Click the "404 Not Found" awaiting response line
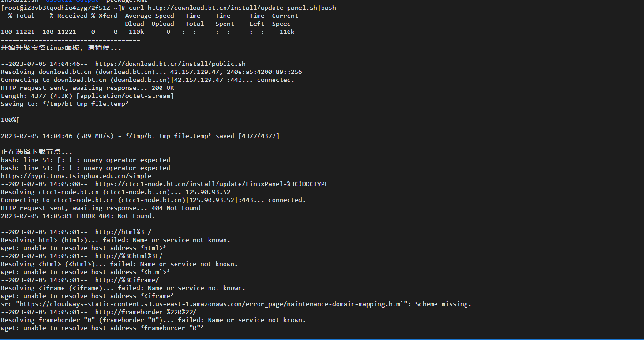 (100, 208)
